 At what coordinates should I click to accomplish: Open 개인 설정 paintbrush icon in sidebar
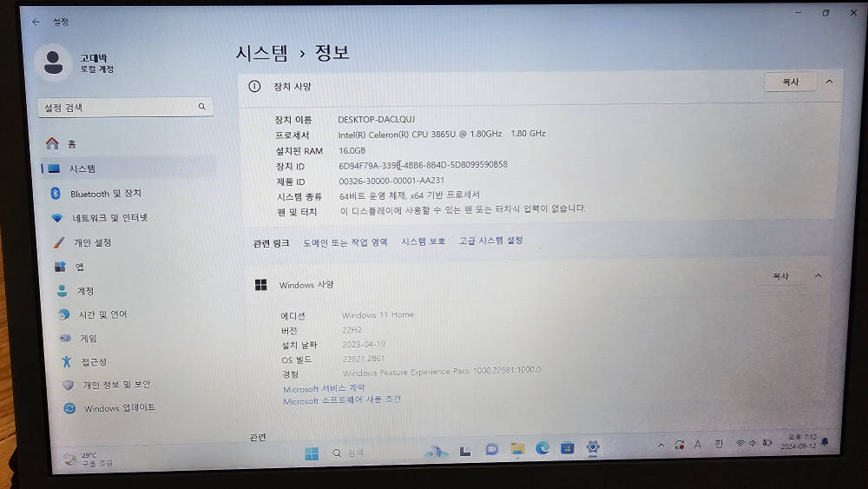(58, 242)
